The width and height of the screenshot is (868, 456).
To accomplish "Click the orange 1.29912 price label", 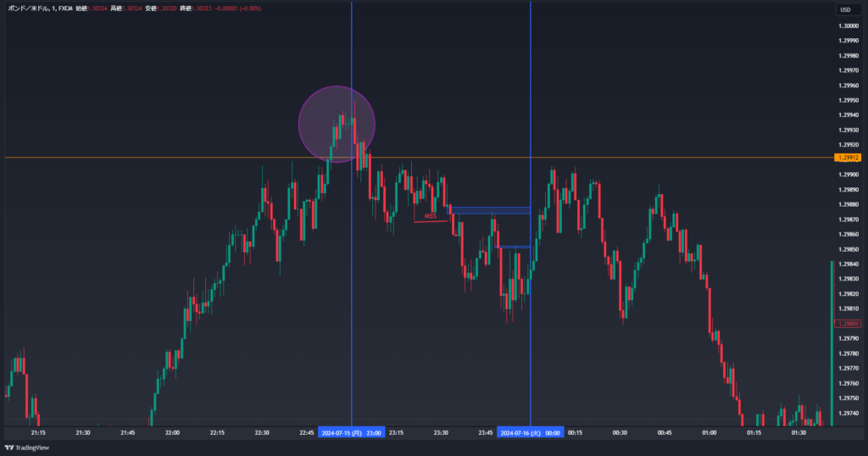I will coord(848,158).
